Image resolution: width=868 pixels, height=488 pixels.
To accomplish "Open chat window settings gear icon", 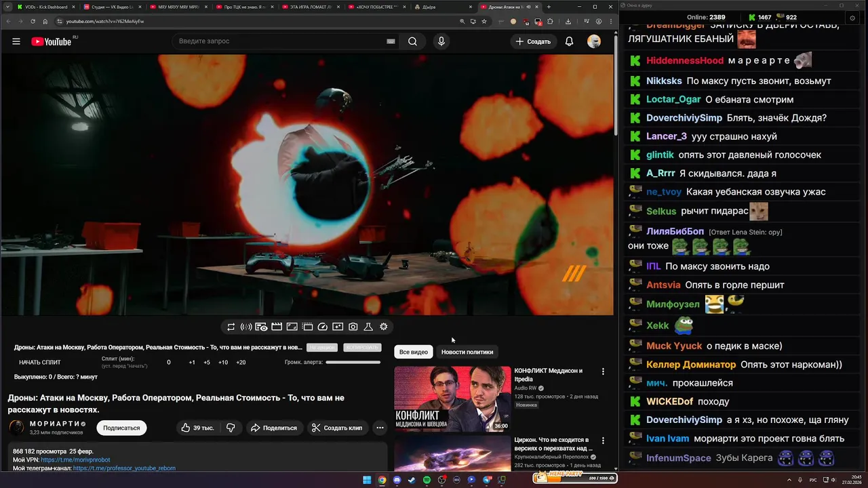I will [x=852, y=18].
